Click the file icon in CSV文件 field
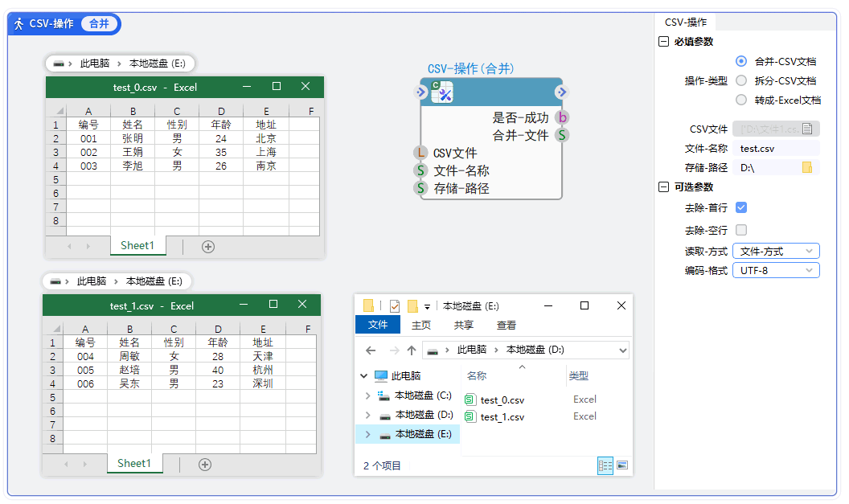 pyautogui.click(x=807, y=129)
